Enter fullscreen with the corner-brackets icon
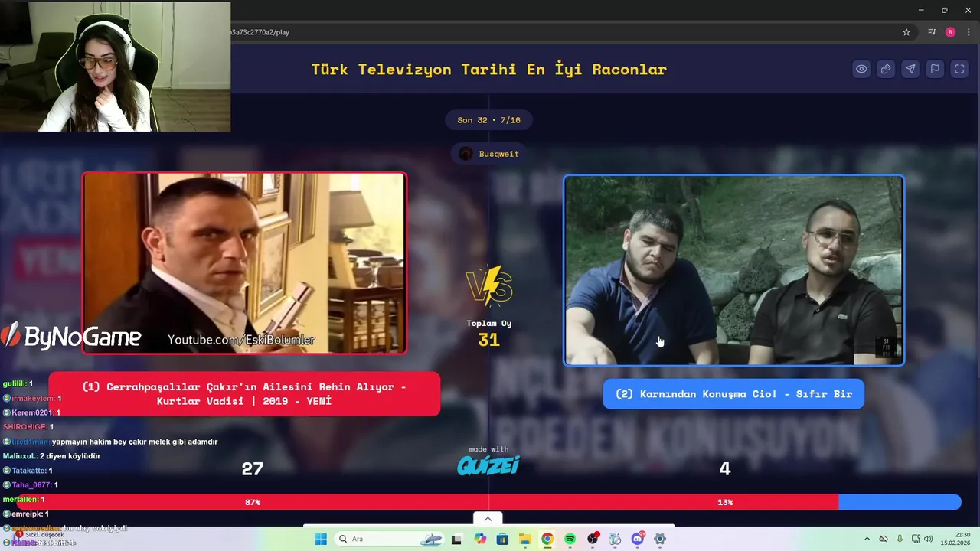Viewport: 980px width, 551px height. coord(959,69)
